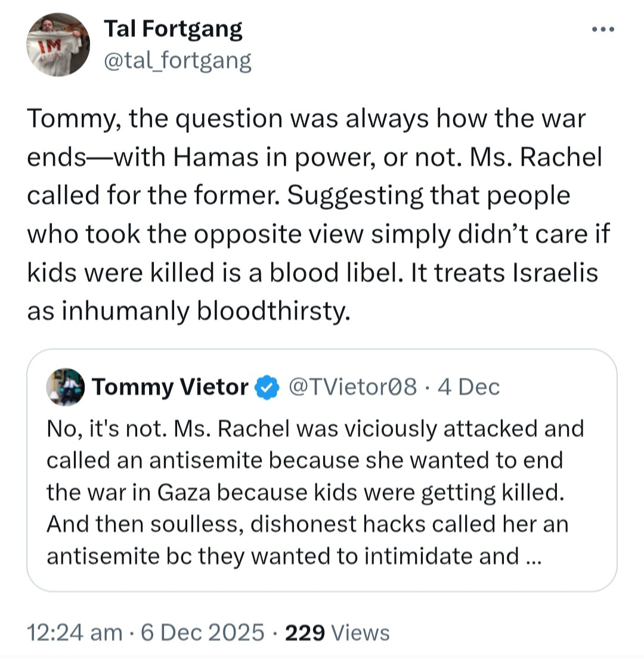This screenshot has height=659, width=644.
Task: Click the 12:24 am timestamp
Action: point(75,633)
